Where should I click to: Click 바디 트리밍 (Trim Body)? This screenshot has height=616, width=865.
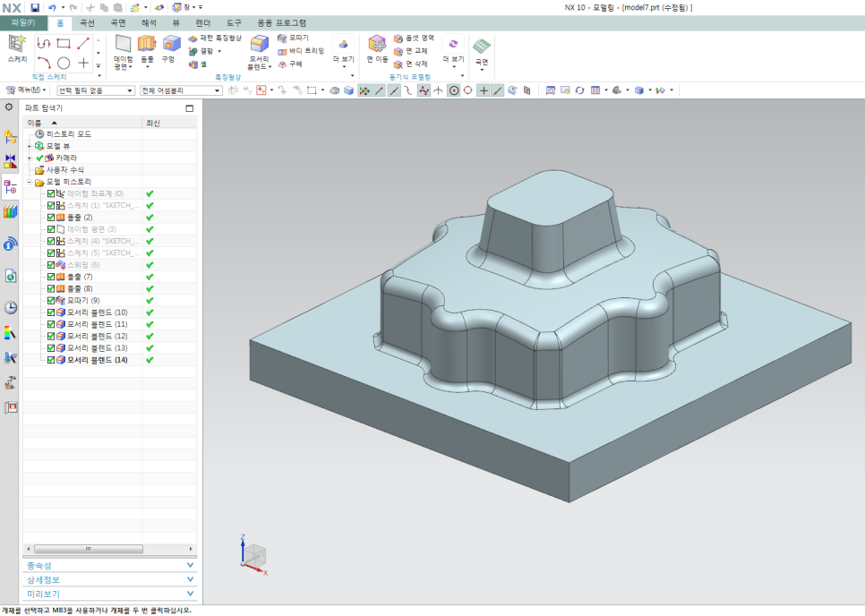(x=301, y=51)
